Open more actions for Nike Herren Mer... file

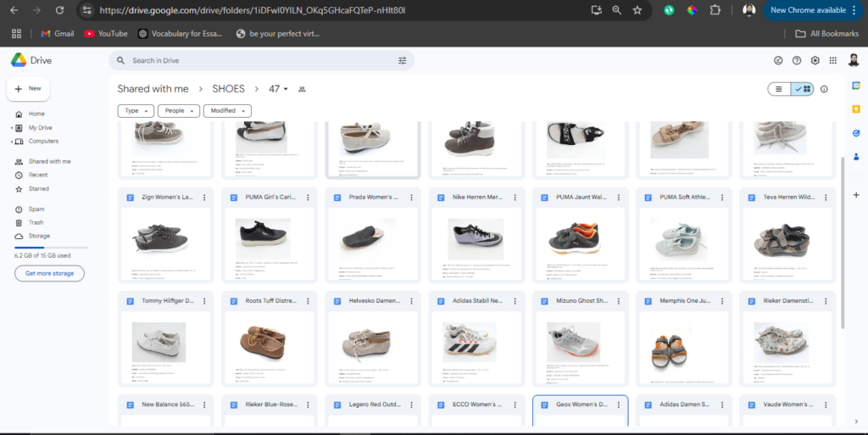click(515, 198)
